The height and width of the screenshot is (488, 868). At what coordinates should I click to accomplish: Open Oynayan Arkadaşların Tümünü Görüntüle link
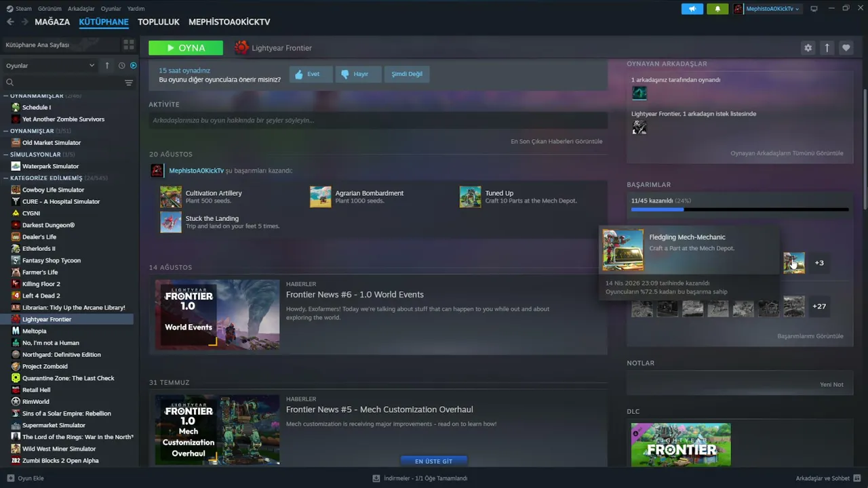coord(787,153)
